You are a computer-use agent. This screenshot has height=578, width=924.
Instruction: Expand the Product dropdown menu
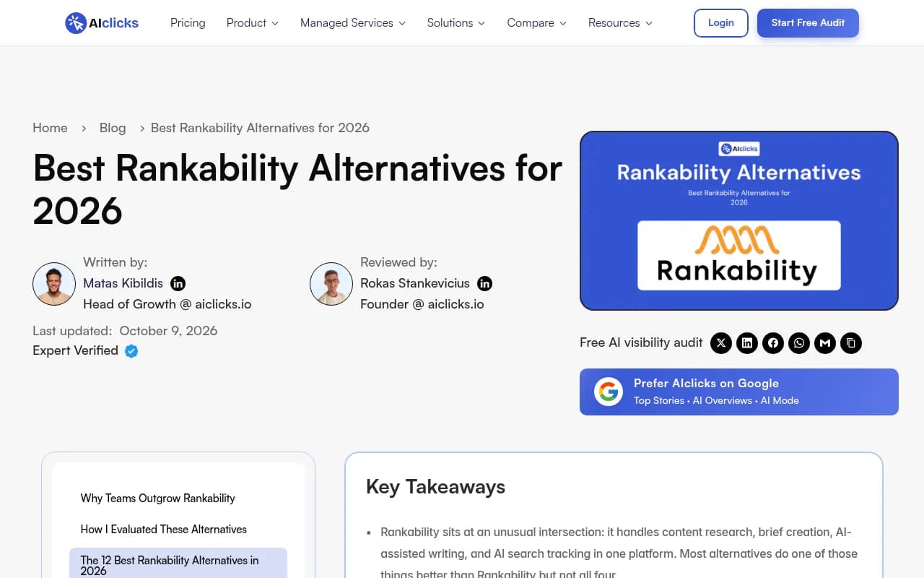[253, 23]
